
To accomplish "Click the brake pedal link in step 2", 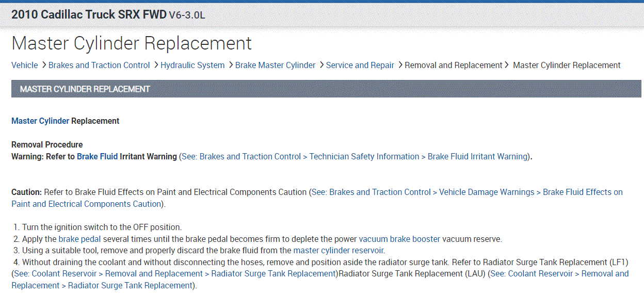I will pyautogui.click(x=80, y=239).
